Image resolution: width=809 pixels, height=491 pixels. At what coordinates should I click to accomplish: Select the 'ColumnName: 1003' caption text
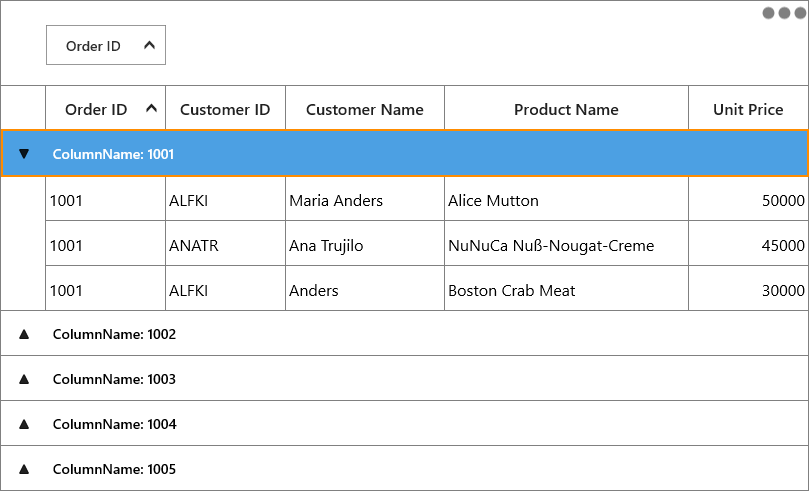[x=114, y=379]
